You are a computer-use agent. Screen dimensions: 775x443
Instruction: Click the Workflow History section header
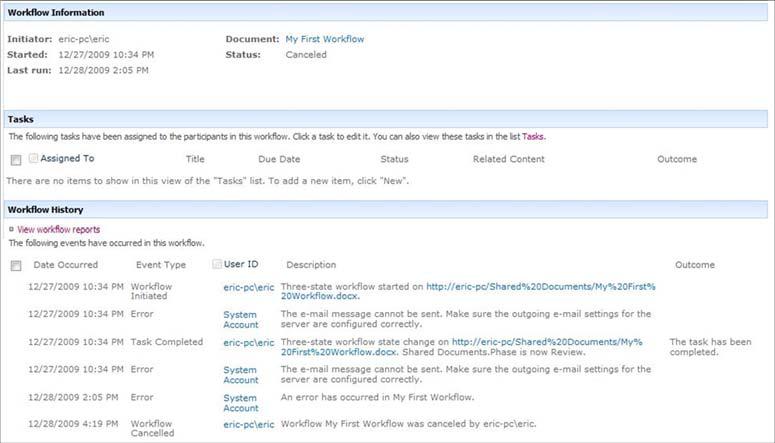tap(386, 210)
